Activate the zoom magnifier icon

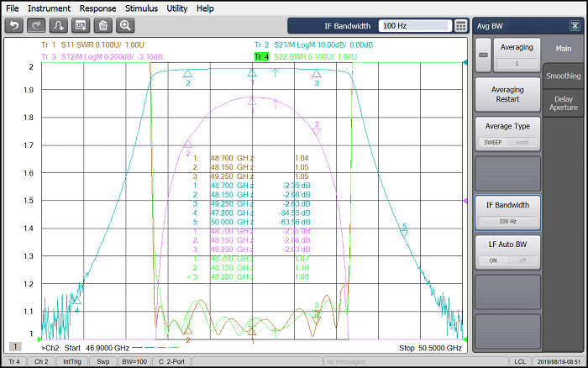point(125,25)
